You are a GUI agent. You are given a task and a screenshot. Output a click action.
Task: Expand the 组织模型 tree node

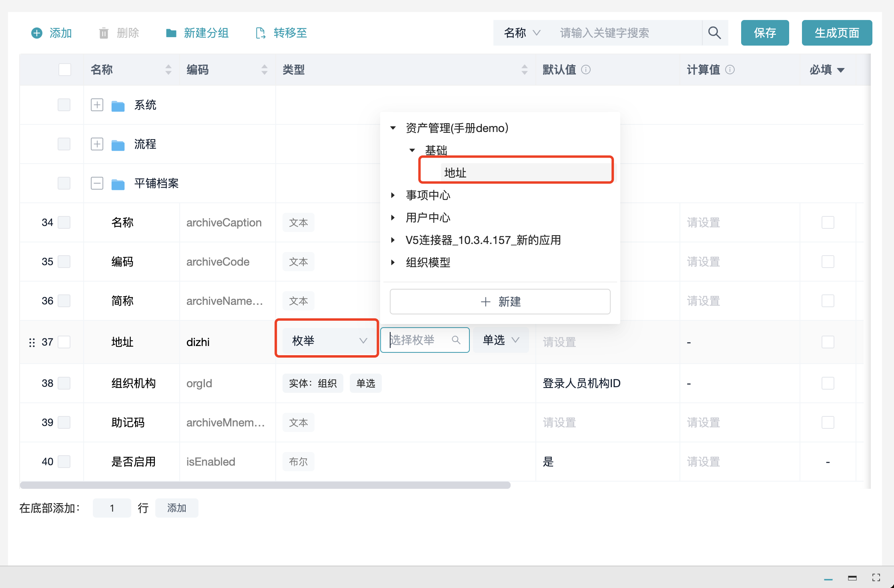tap(393, 262)
